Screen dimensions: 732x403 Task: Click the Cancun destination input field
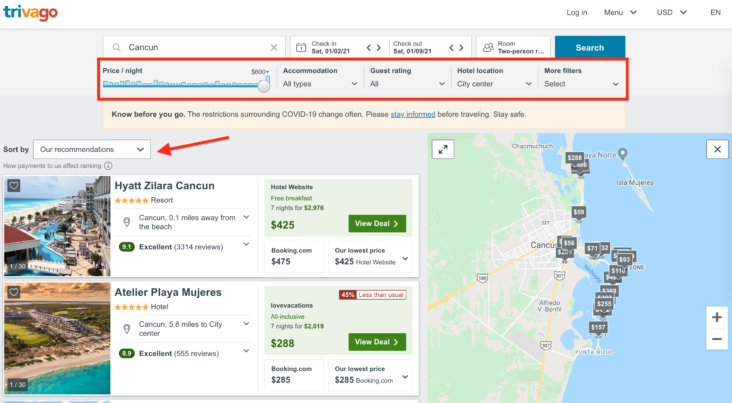pyautogui.click(x=194, y=47)
